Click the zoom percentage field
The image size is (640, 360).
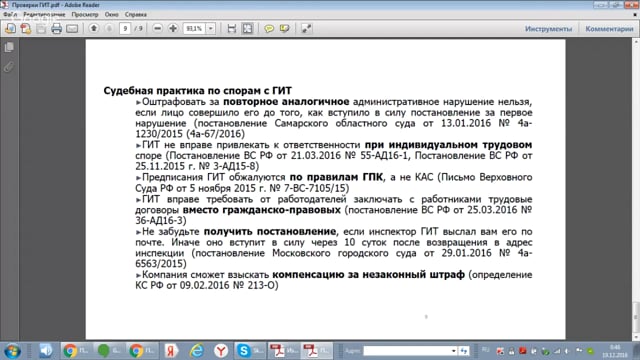click(194, 29)
